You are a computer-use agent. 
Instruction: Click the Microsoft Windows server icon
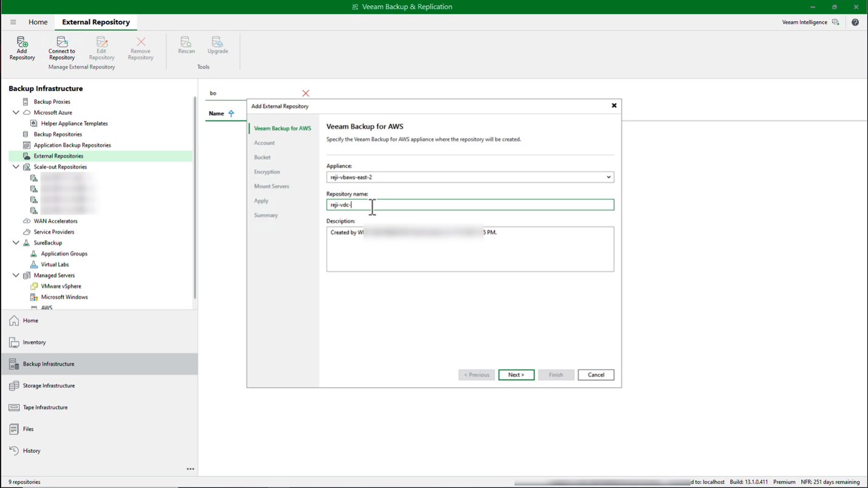pyautogui.click(x=34, y=297)
